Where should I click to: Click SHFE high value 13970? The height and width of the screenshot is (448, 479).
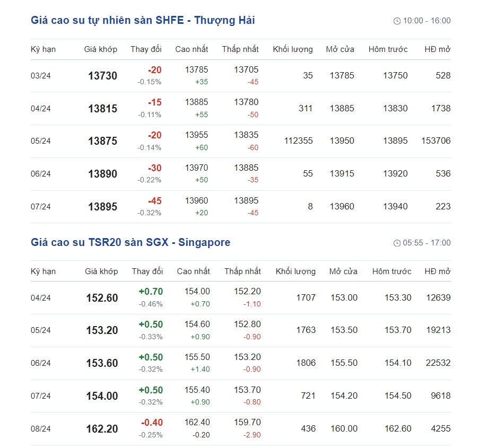196,168
